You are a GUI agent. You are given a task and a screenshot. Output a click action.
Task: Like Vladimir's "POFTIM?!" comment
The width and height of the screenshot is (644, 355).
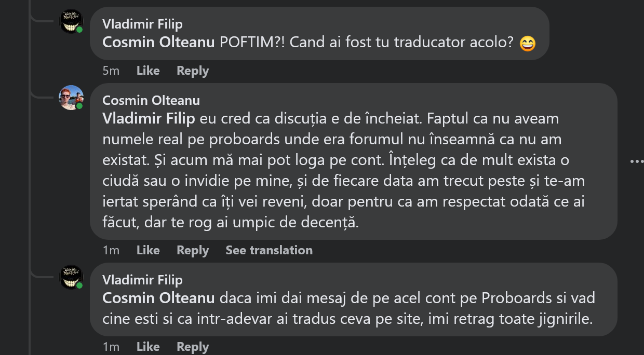pos(148,71)
